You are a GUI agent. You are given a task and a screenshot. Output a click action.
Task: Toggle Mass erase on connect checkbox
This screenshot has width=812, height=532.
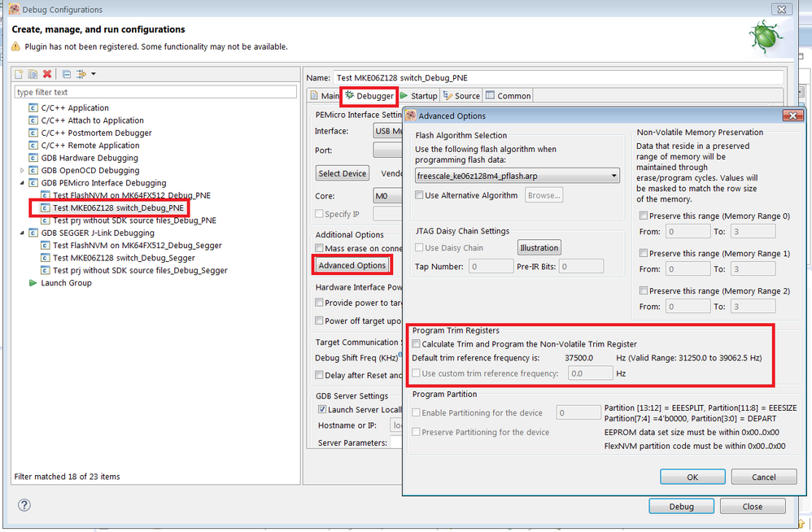click(x=319, y=248)
